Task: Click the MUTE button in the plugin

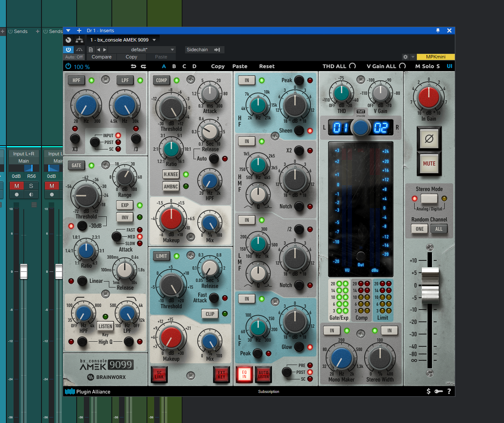Action: (x=429, y=163)
